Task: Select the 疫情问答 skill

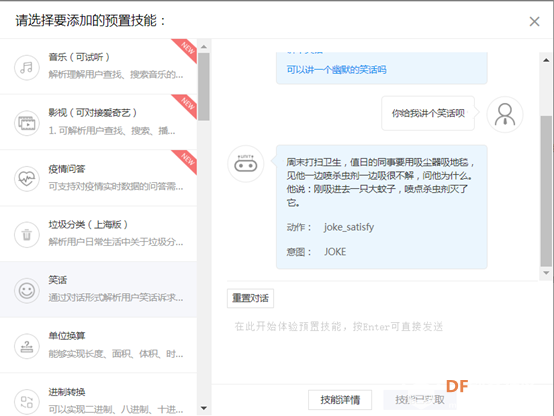Action: click(98, 178)
